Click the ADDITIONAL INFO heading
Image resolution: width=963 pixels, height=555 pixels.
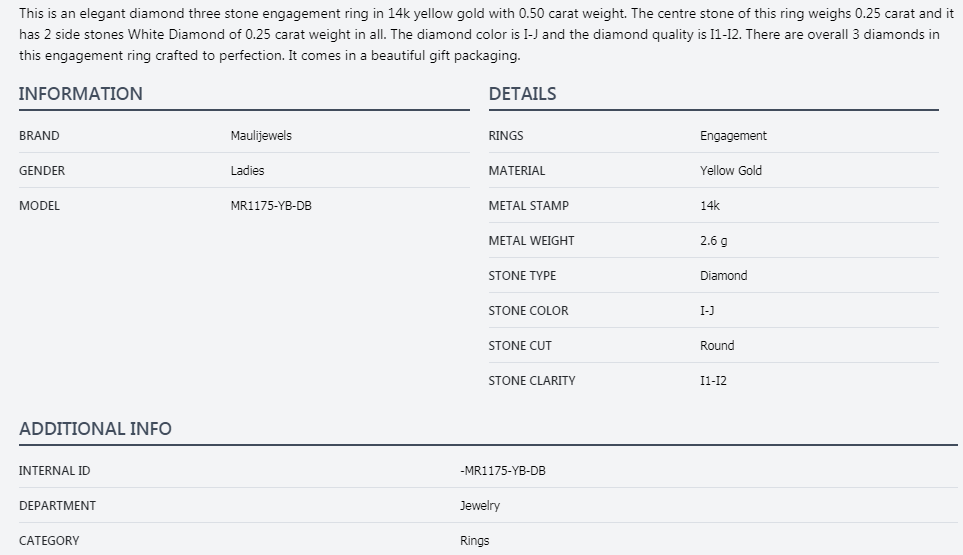point(95,429)
